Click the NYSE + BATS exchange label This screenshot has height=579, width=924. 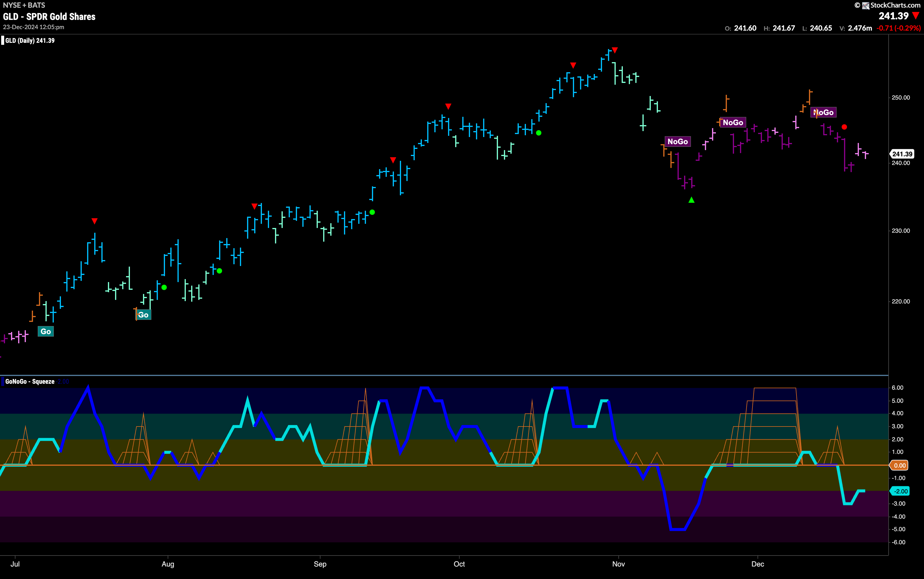click(x=24, y=5)
